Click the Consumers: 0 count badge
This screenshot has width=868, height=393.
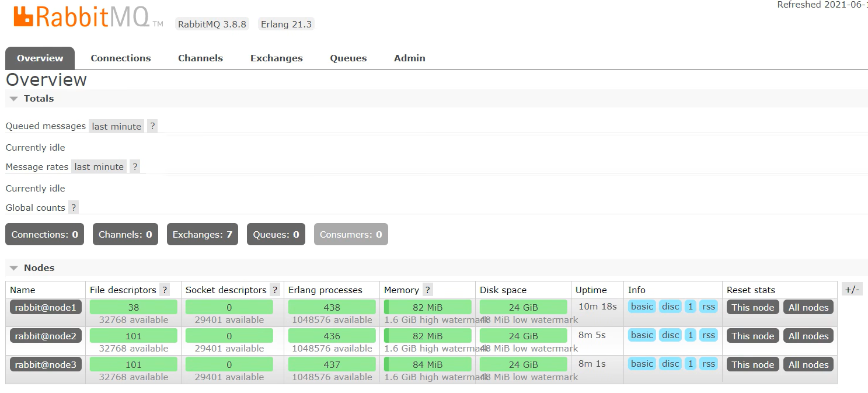(x=351, y=234)
